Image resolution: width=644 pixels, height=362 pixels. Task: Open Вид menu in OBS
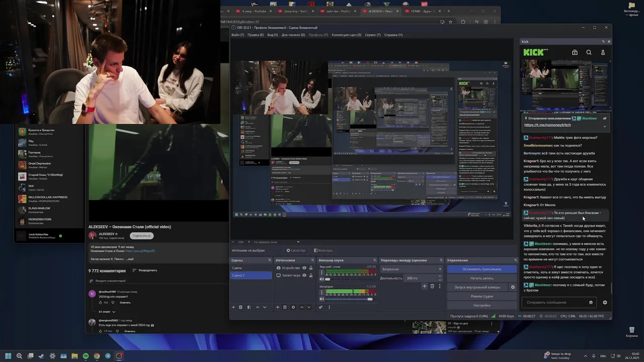(x=272, y=35)
